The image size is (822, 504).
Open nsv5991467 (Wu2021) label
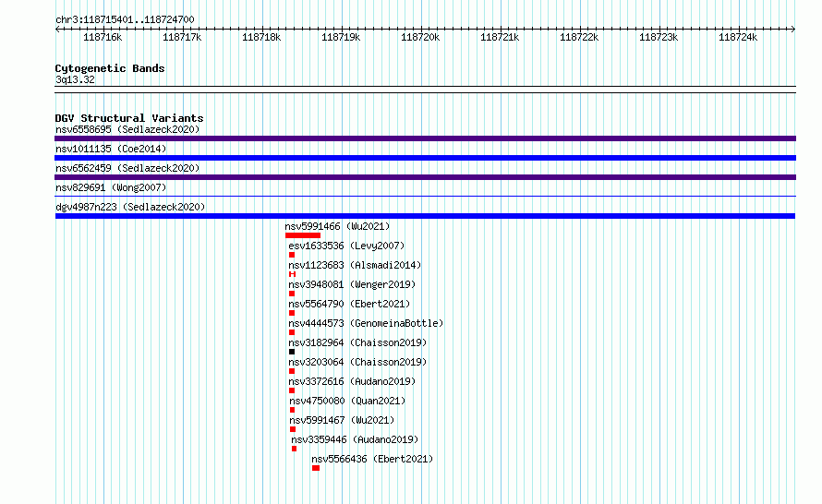pyautogui.click(x=342, y=420)
